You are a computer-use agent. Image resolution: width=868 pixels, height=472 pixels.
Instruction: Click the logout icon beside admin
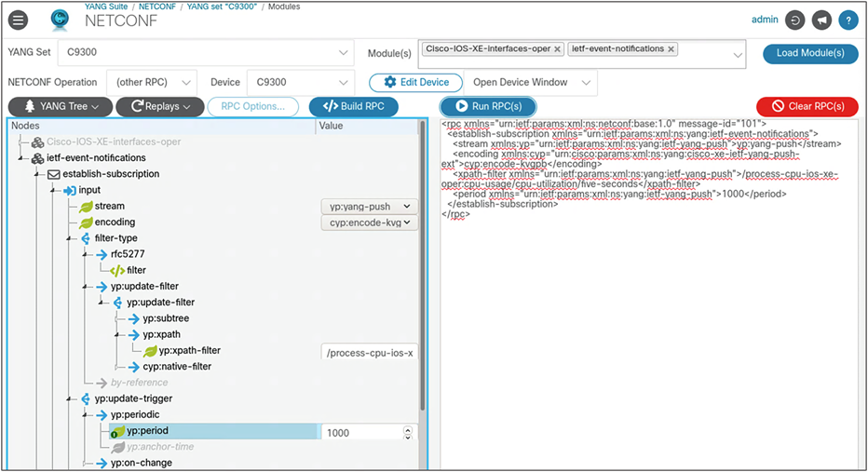coord(795,20)
